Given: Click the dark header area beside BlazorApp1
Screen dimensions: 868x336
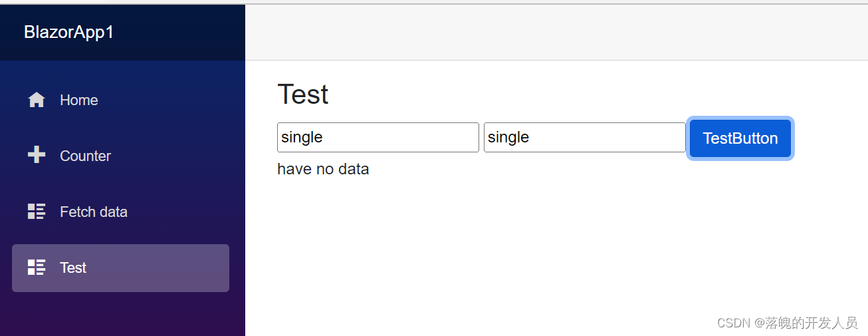Looking at the screenshot, I should coord(186,32).
